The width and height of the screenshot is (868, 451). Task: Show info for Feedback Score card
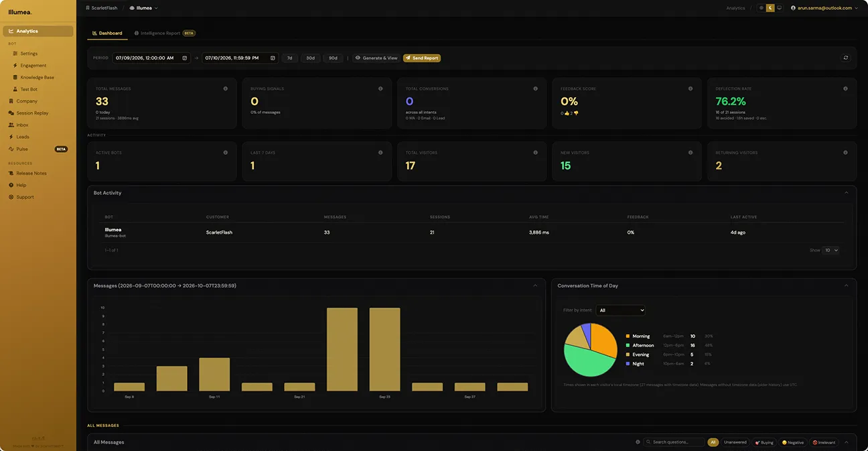pos(691,88)
